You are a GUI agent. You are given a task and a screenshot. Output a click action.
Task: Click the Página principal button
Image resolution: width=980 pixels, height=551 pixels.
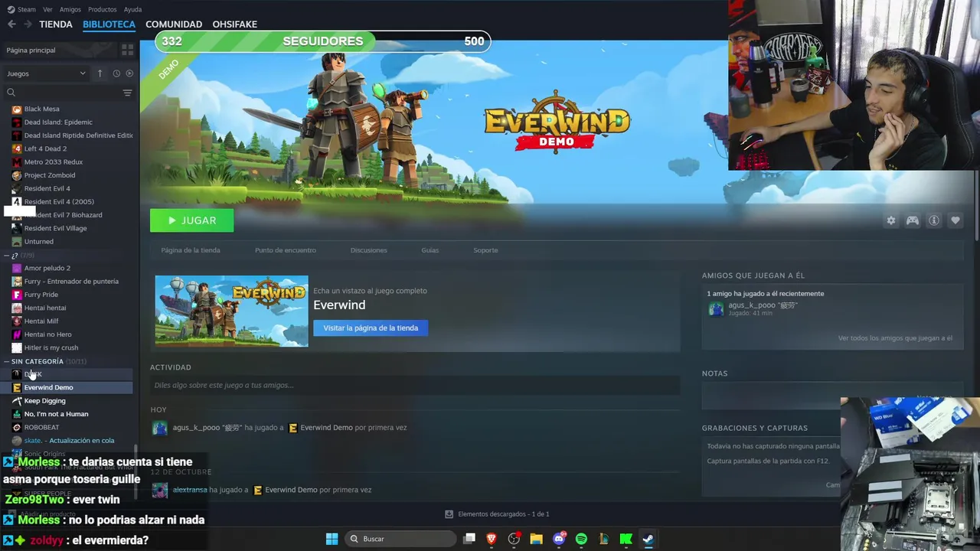pos(60,50)
